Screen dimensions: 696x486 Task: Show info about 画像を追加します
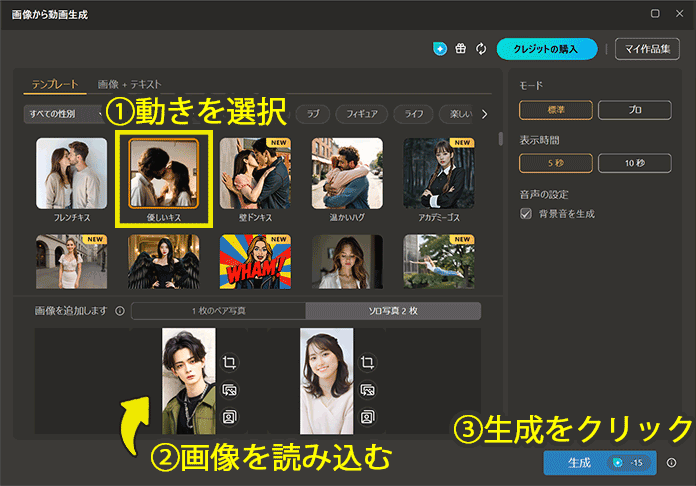coord(120,311)
